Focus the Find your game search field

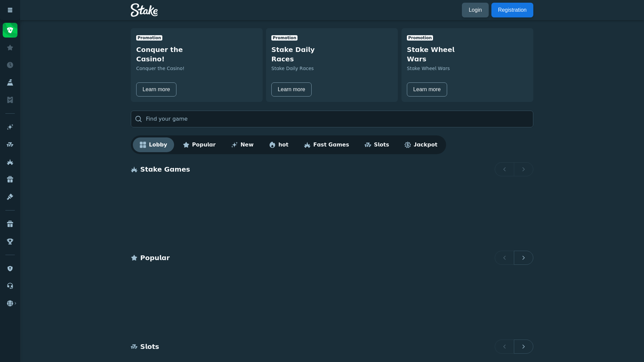[x=332, y=119]
